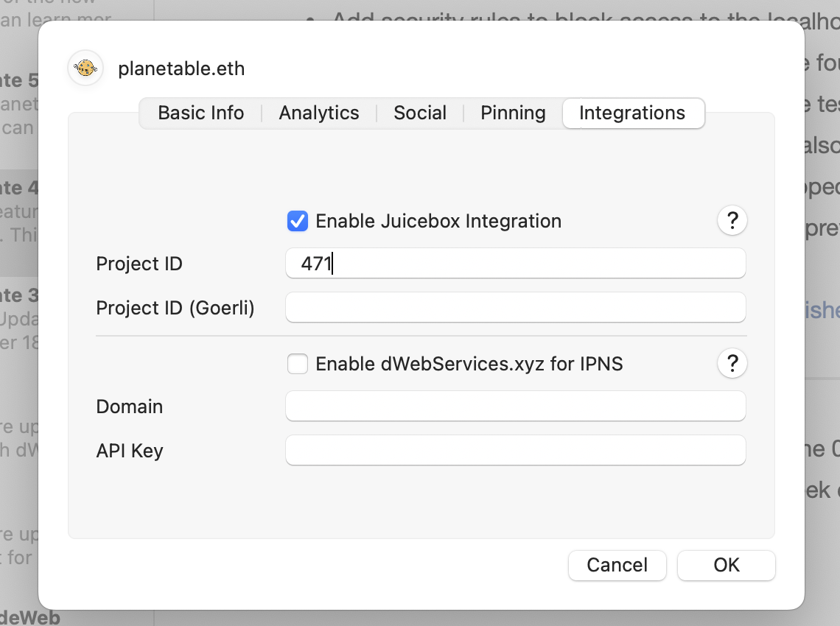Click the planetable.eth cookie avatar icon

85,68
